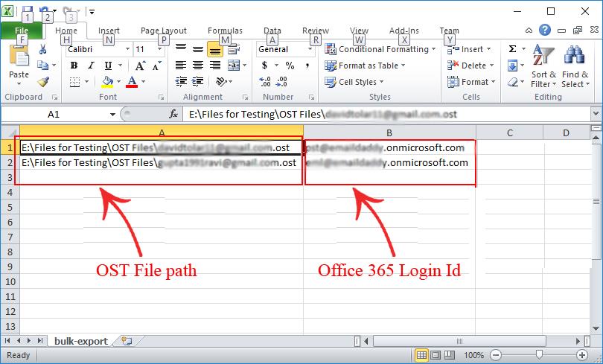Click the Copy icon
The height and width of the screenshot is (364, 603).
(x=42, y=66)
